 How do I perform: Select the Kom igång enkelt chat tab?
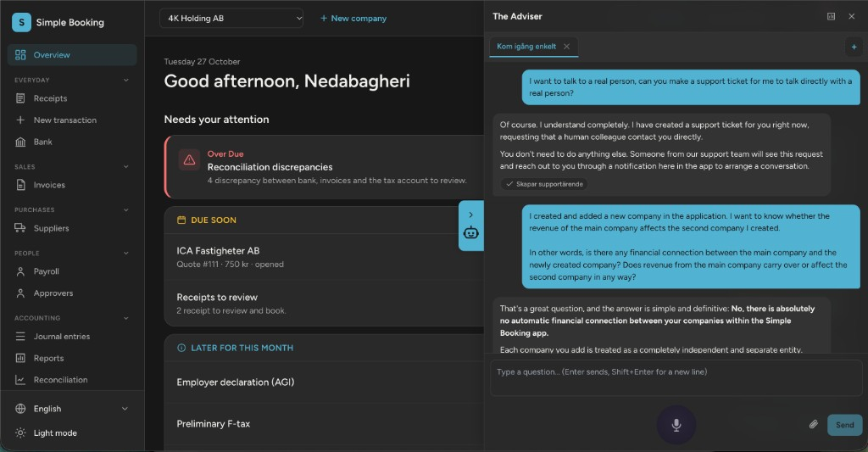coord(526,47)
